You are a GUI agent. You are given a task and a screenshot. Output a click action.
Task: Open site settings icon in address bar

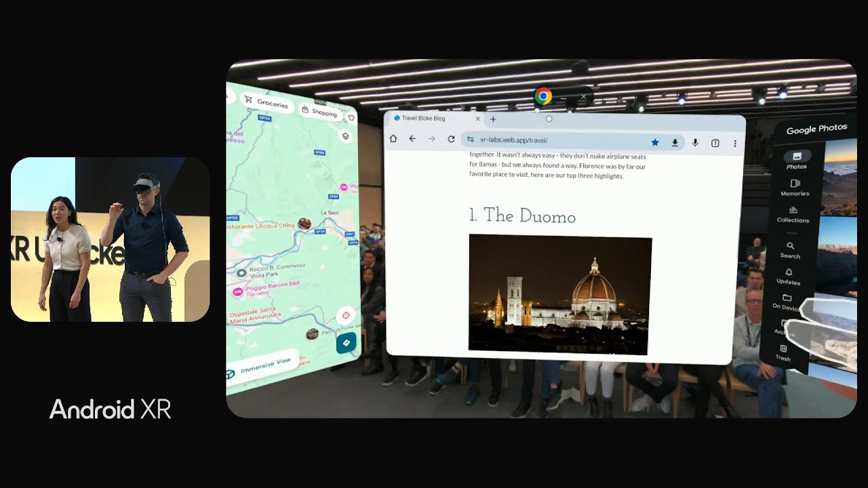coord(471,140)
